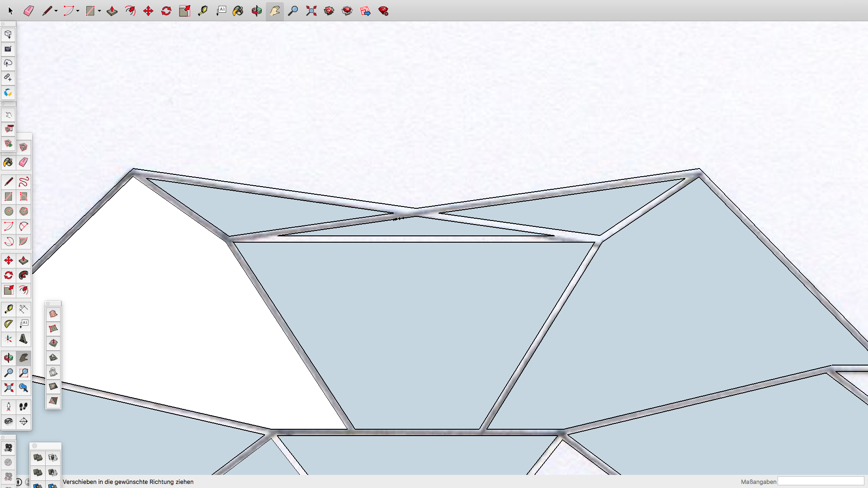Toggle the Section Plane tool

[x=24, y=422]
